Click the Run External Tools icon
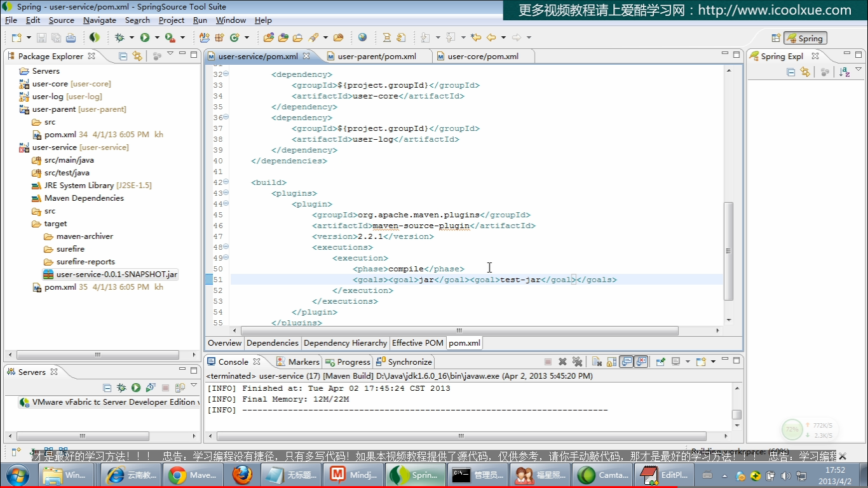Screen dimensions: 868x488 170,38
